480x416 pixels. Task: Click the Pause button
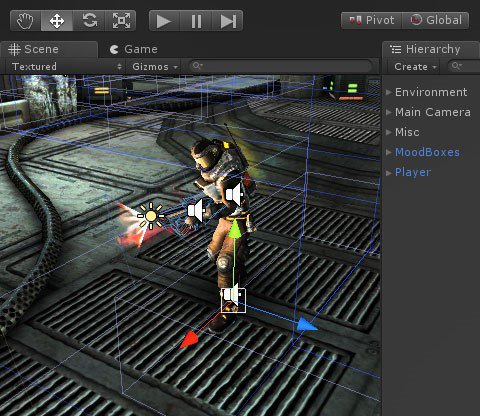pos(196,21)
